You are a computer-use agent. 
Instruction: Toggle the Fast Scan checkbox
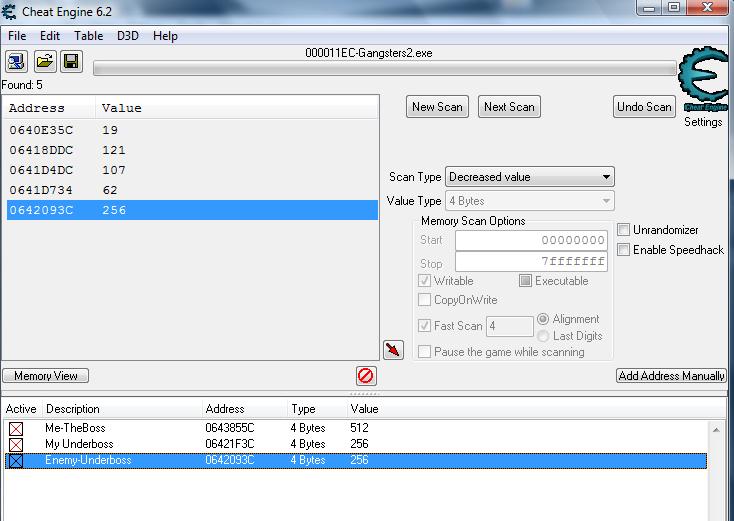[424, 326]
